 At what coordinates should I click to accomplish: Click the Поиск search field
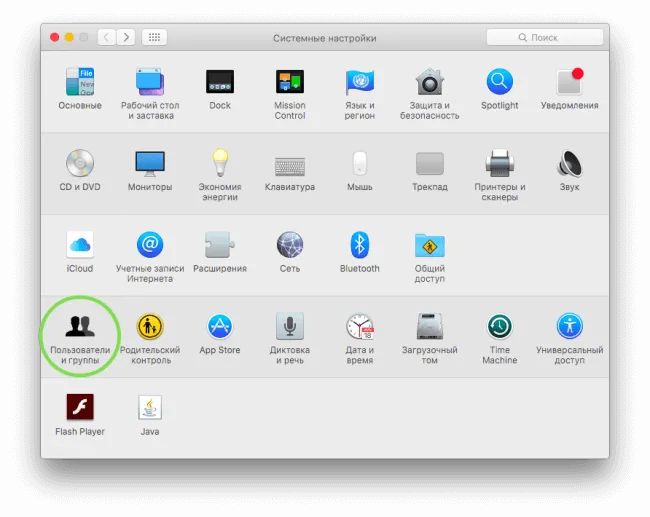click(545, 37)
